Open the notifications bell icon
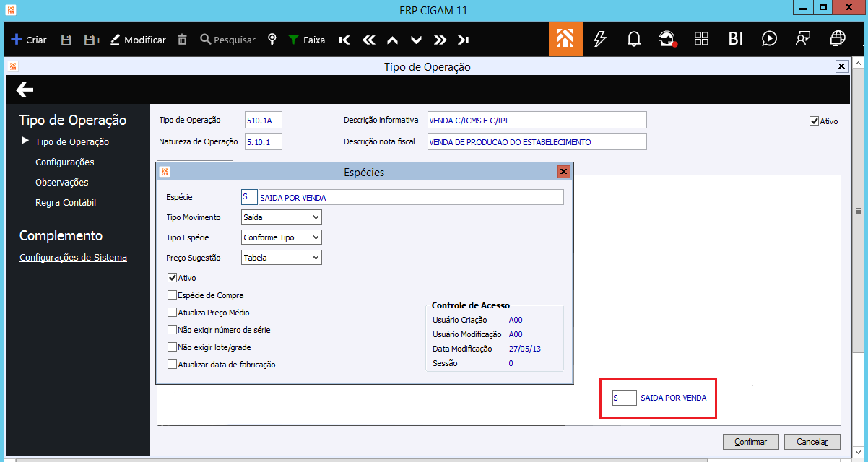 (x=633, y=39)
